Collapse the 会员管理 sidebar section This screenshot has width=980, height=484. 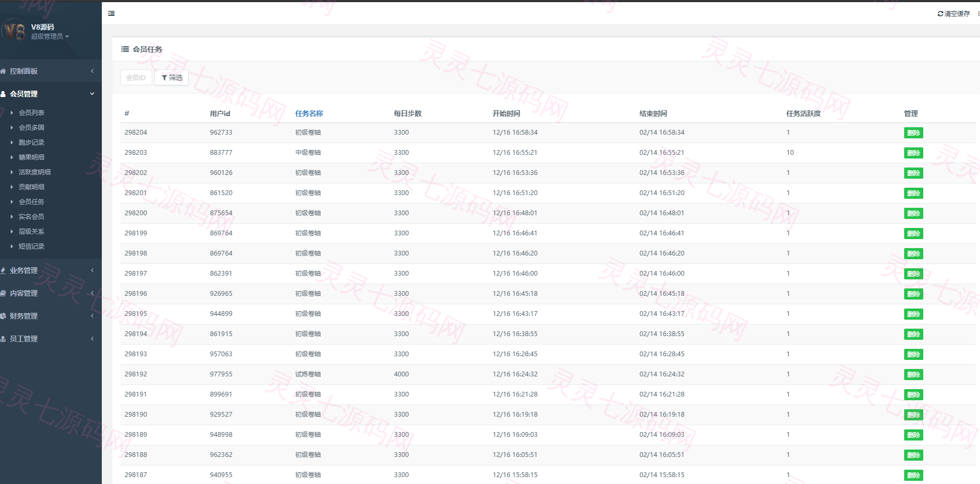[x=51, y=94]
